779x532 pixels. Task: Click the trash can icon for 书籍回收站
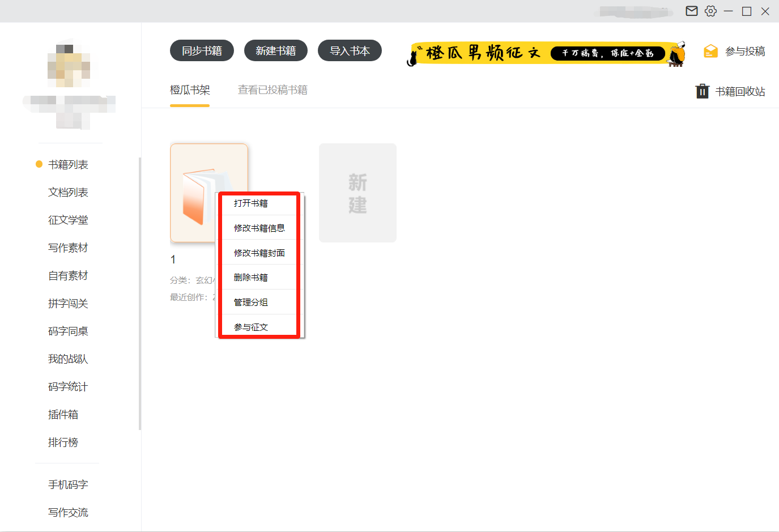tap(702, 91)
